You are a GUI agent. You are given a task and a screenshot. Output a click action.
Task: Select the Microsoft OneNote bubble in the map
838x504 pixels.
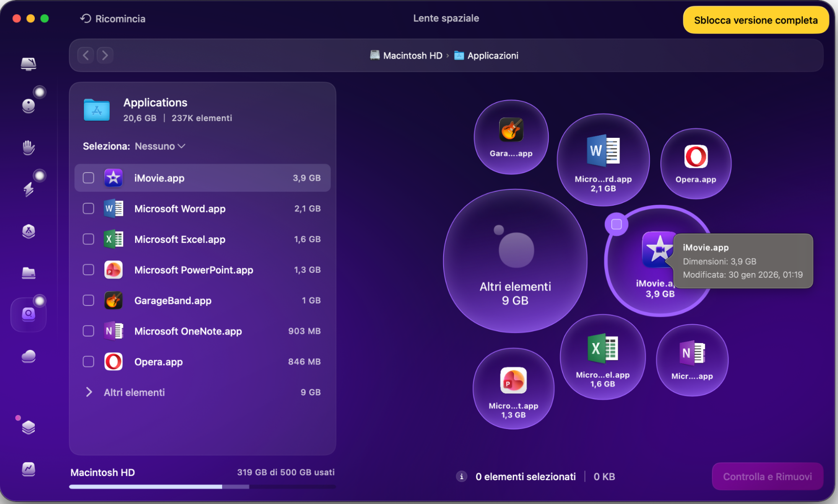[x=692, y=360]
